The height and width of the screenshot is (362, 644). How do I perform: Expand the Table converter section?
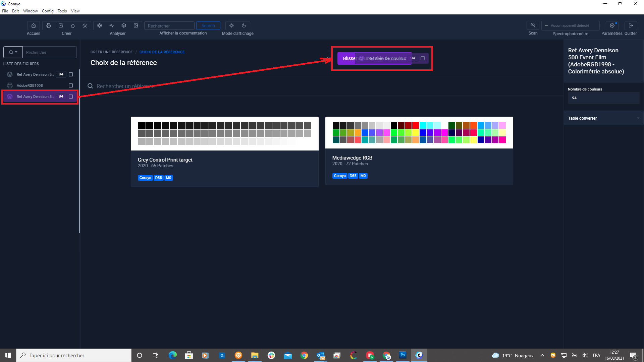(x=604, y=118)
